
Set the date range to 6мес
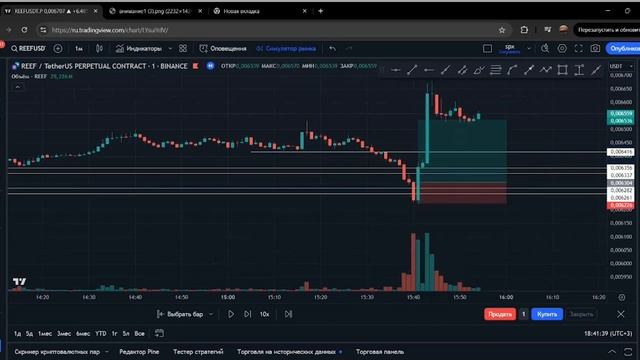coord(83,333)
